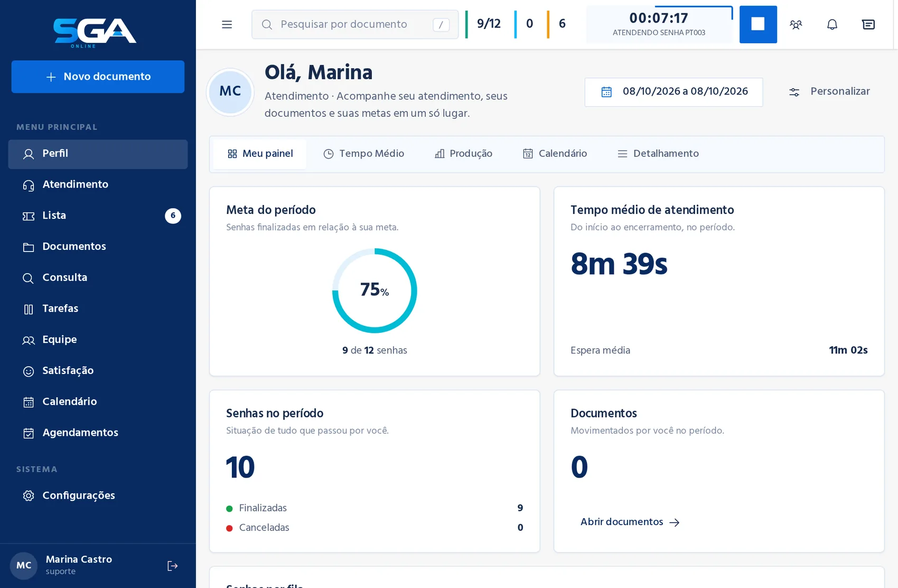Open Perfil in the sidebar

98,154
